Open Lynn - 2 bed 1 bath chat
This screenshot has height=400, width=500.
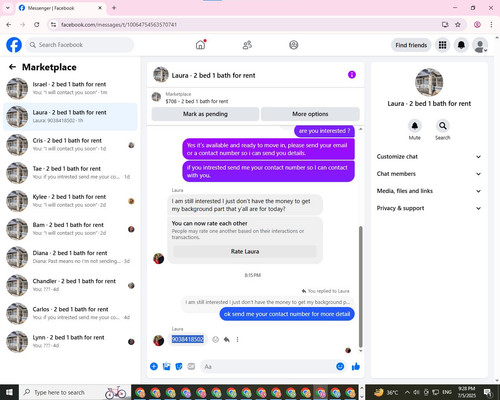(70, 341)
